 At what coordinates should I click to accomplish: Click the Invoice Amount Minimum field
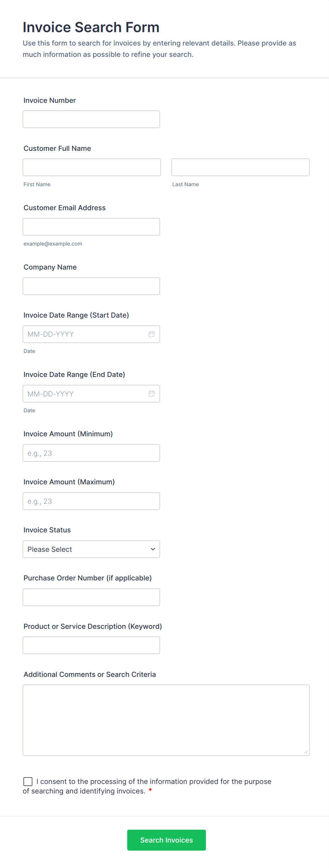click(91, 453)
